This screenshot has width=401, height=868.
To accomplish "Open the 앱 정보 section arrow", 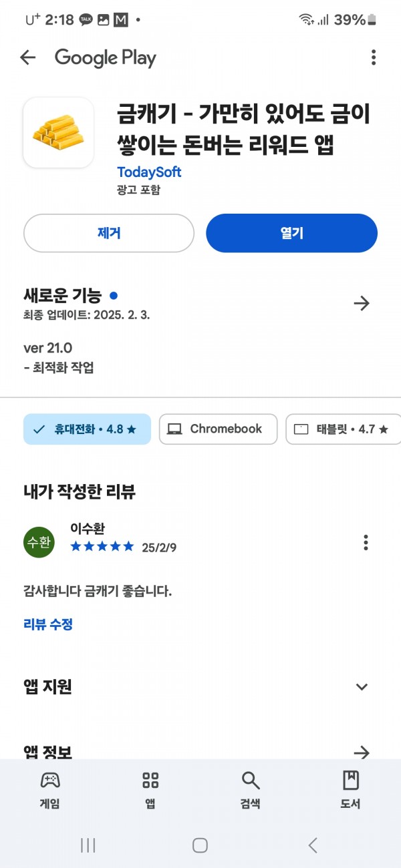I will point(362,753).
